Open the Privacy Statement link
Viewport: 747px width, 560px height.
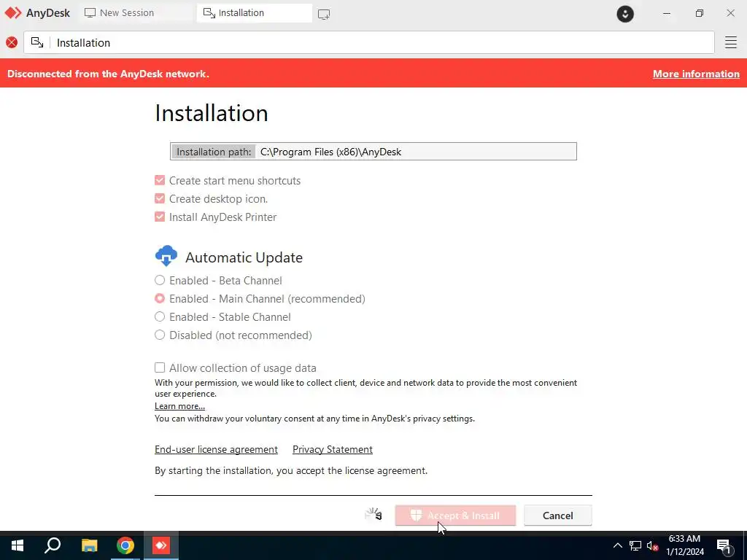click(333, 449)
